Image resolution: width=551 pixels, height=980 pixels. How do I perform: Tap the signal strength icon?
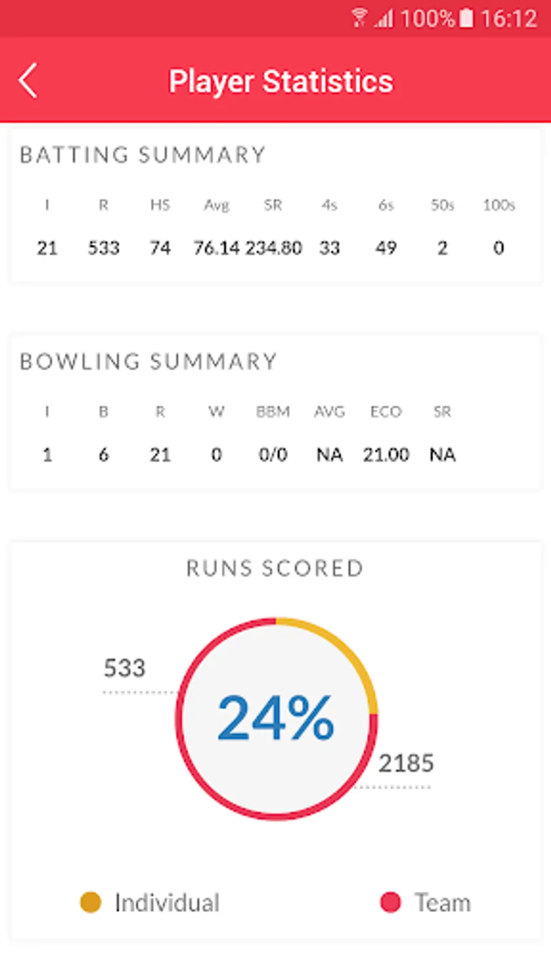tap(384, 18)
